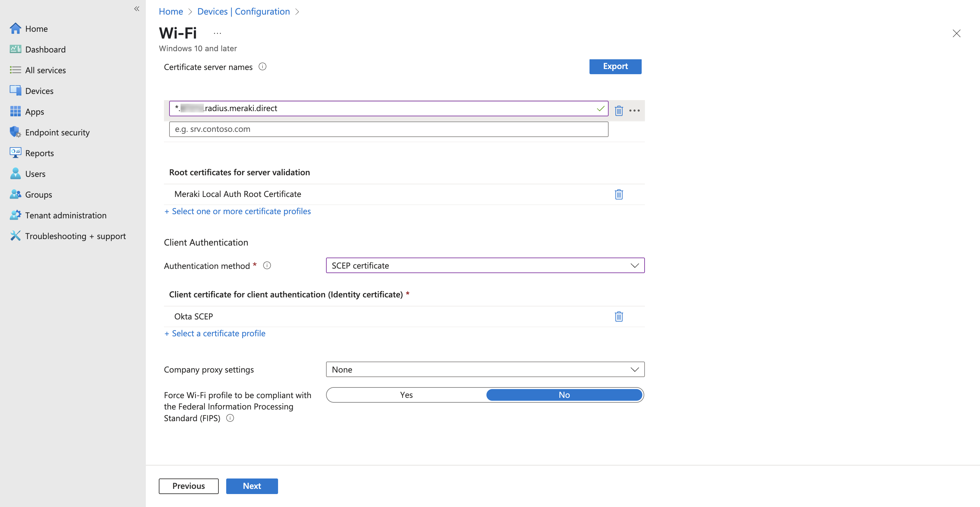The image size is (980, 507).
Task: Open the Dashboard chart icon
Action: pyautogui.click(x=15, y=49)
